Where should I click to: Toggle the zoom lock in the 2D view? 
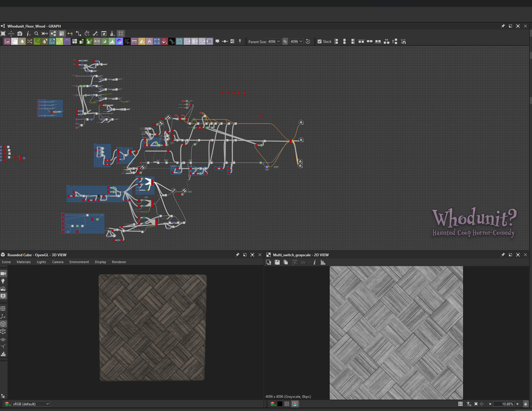pos(525,404)
